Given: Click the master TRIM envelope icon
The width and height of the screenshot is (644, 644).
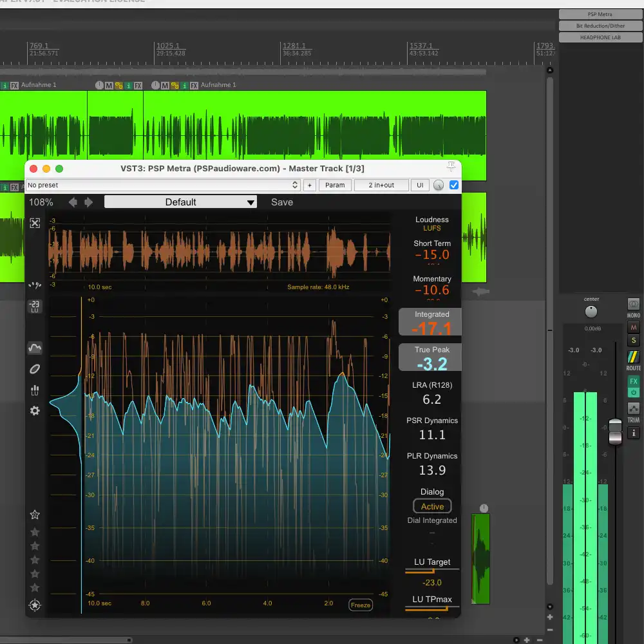Looking at the screenshot, I should click(634, 409).
